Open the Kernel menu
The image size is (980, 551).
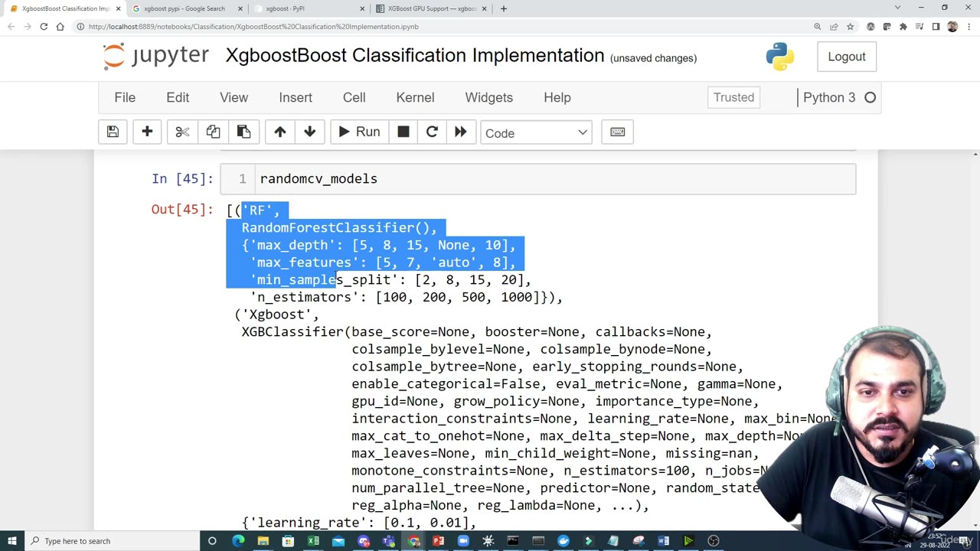click(x=415, y=97)
